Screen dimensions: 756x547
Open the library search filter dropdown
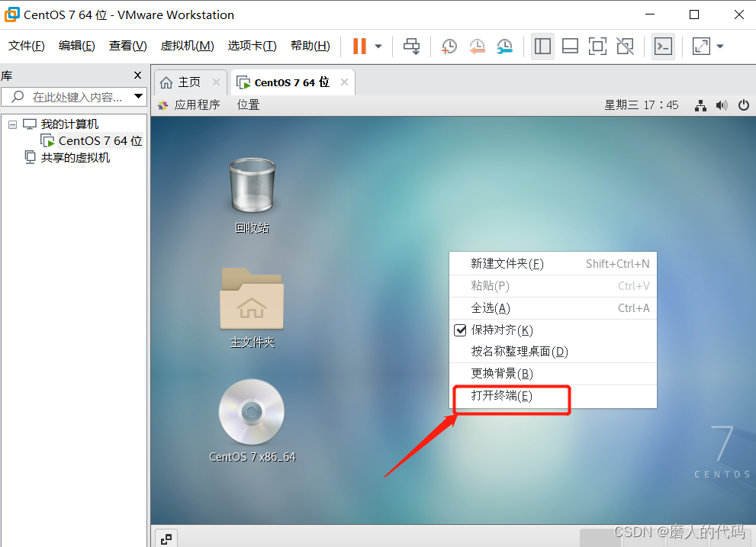click(138, 96)
